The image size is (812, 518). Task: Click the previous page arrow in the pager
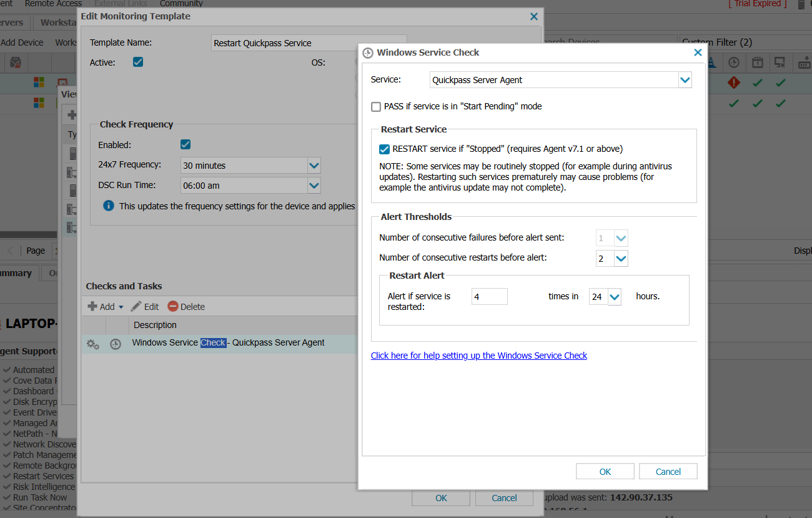[x=10, y=251]
